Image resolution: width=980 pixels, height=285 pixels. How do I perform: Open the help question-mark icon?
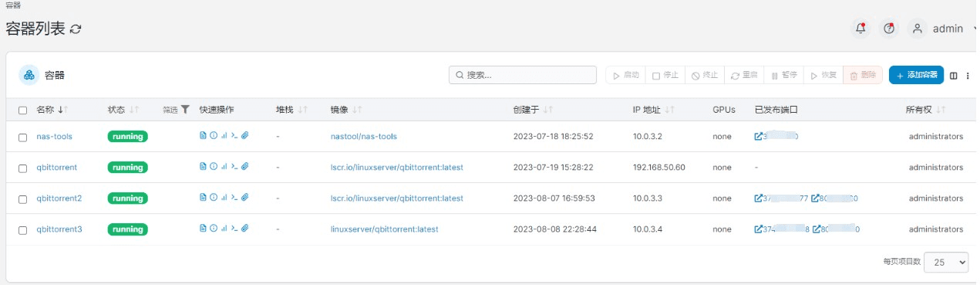[x=889, y=29]
